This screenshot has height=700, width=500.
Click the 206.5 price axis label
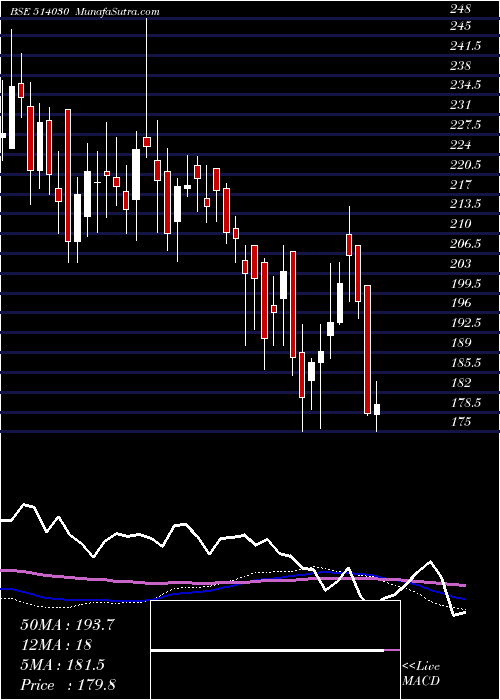pos(465,244)
